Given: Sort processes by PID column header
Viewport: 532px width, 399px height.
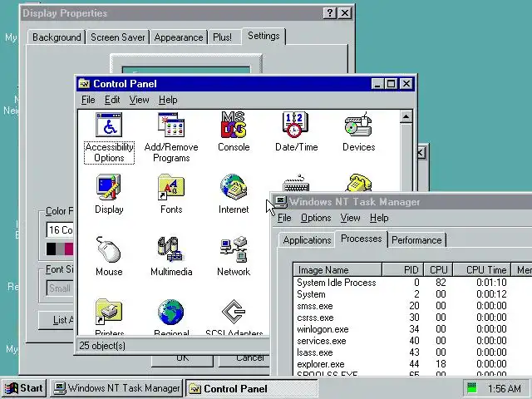Looking at the screenshot, I should pyautogui.click(x=402, y=270).
